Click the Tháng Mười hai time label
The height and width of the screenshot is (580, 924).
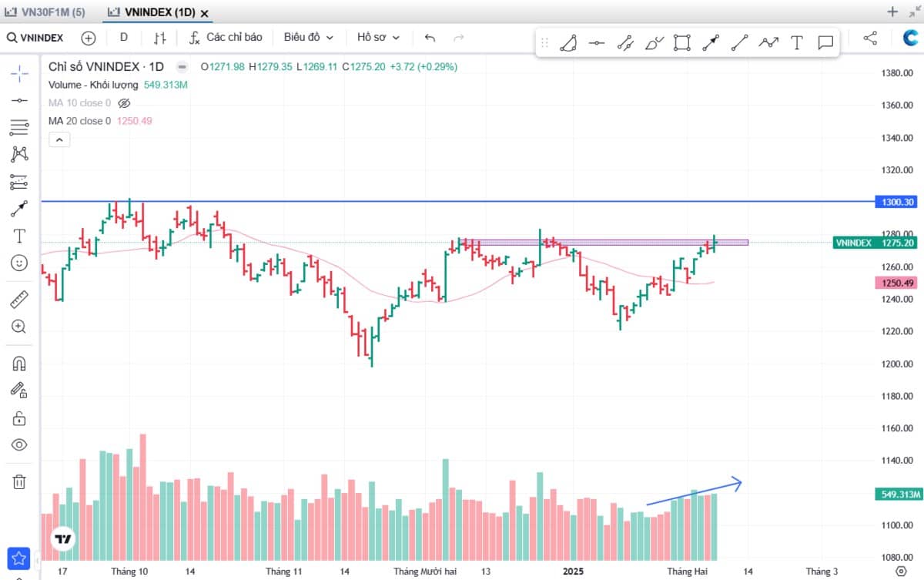pyautogui.click(x=425, y=572)
